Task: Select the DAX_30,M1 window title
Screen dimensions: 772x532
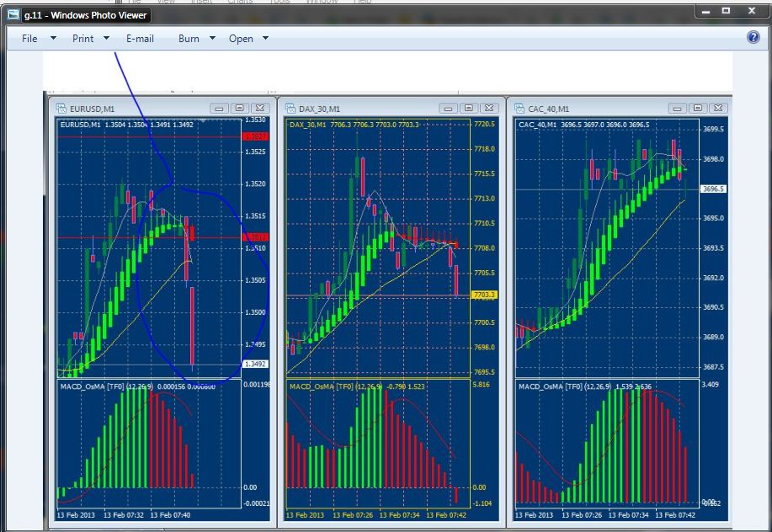Action: coord(320,109)
